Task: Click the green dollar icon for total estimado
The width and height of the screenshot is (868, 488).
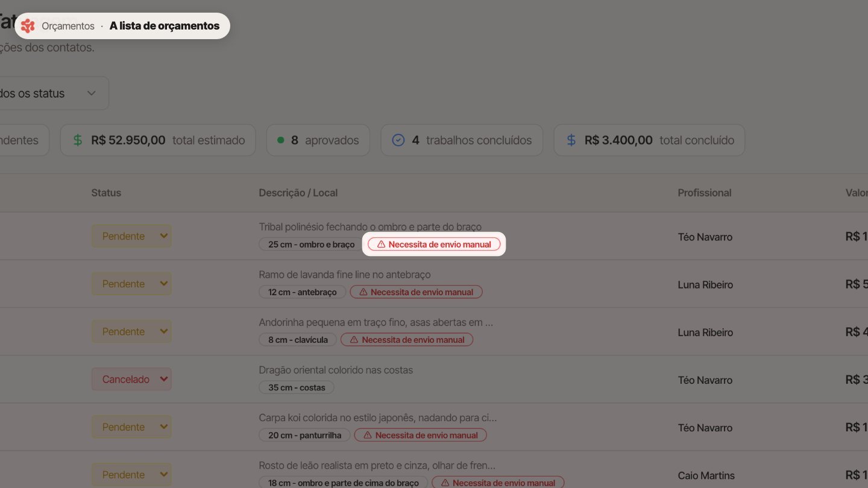Action: [78, 140]
